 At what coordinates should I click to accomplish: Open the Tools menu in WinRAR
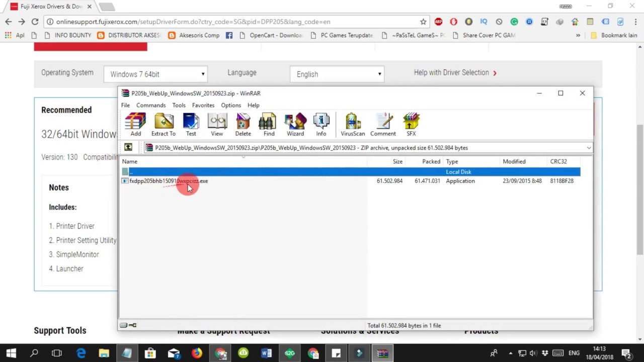tap(179, 105)
